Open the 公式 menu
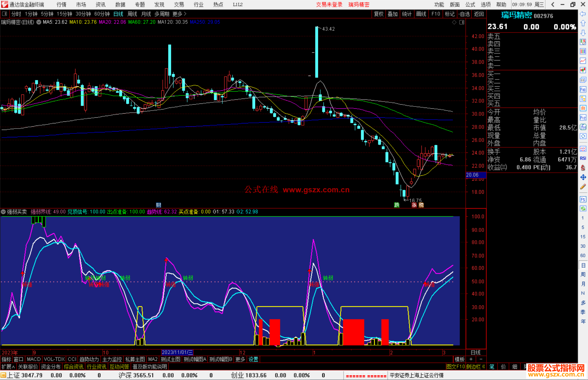 (x=470, y=4)
